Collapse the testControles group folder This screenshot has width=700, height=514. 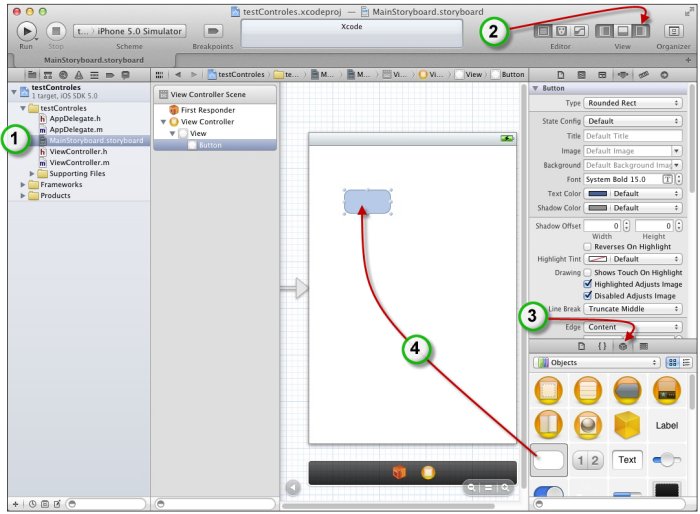coord(23,108)
